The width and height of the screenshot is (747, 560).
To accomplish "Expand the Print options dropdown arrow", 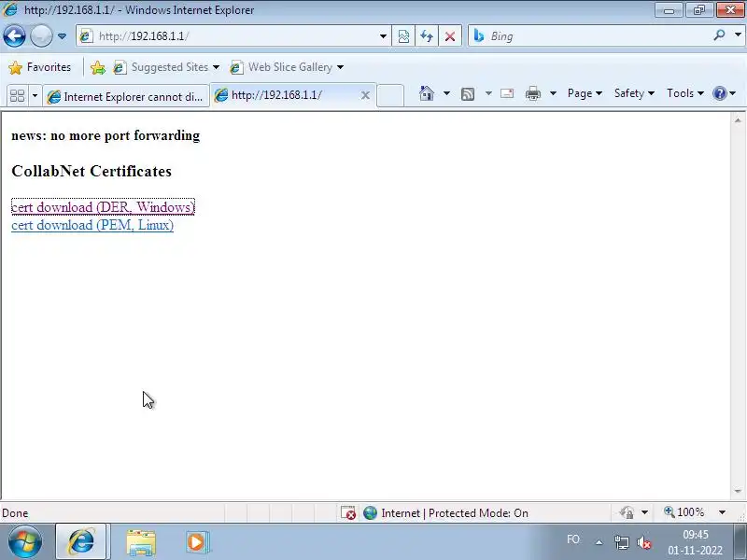I will (x=553, y=93).
